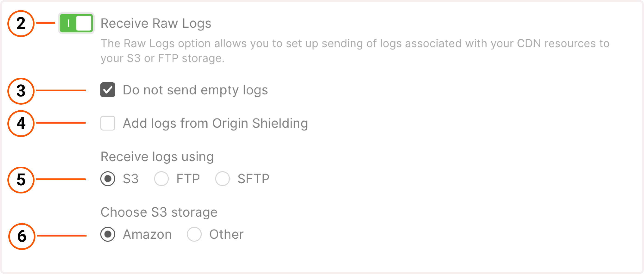Select Other as S3 storage provider

[194, 234]
